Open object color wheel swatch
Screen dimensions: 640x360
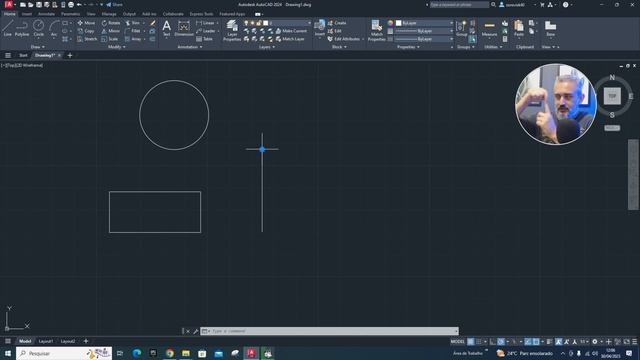point(390,23)
